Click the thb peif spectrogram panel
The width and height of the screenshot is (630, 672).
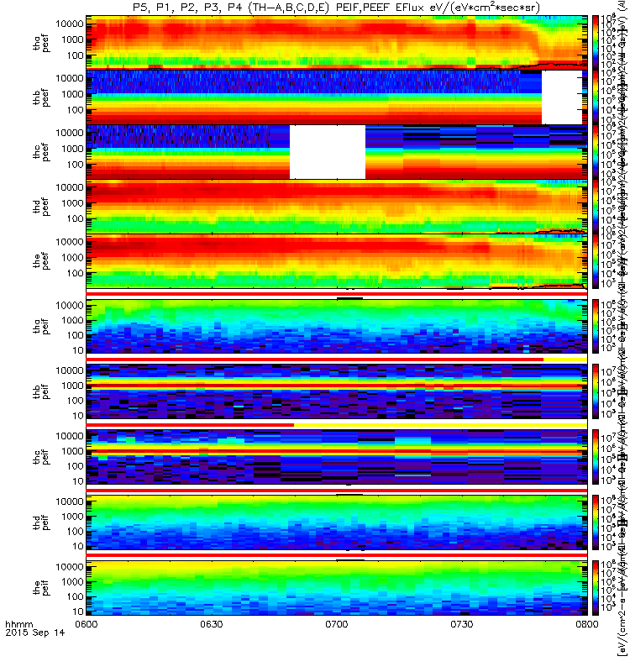(337, 391)
